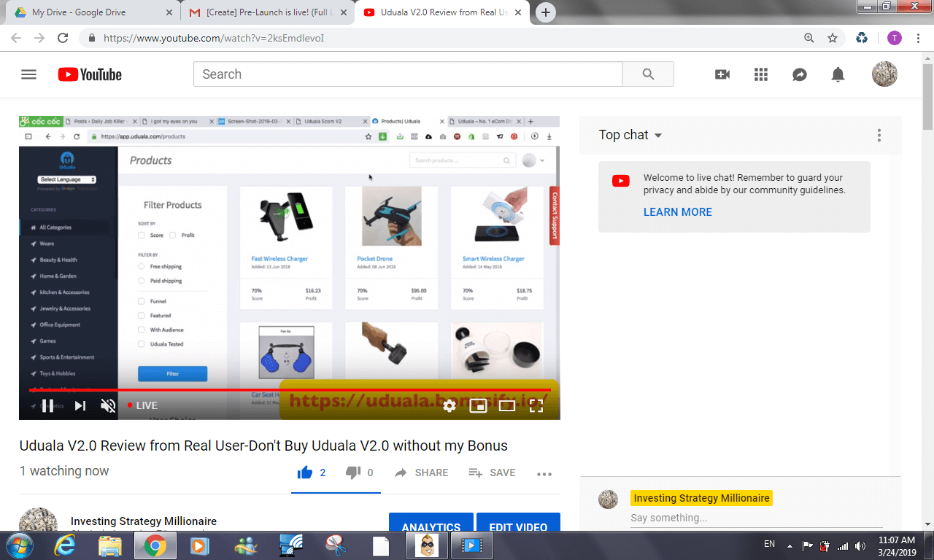Open the three-dot more actions under video

coord(544,473)
